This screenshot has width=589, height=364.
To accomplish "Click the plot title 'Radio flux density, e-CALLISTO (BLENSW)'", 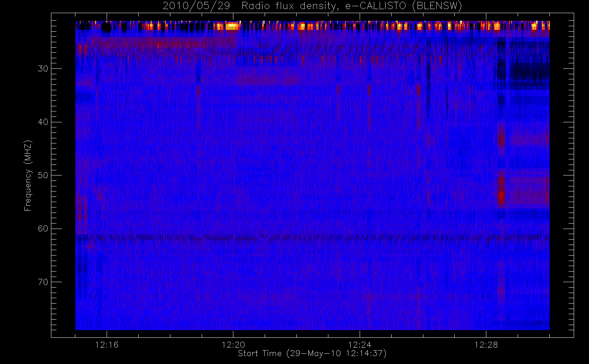I will (x=352, y=6).
